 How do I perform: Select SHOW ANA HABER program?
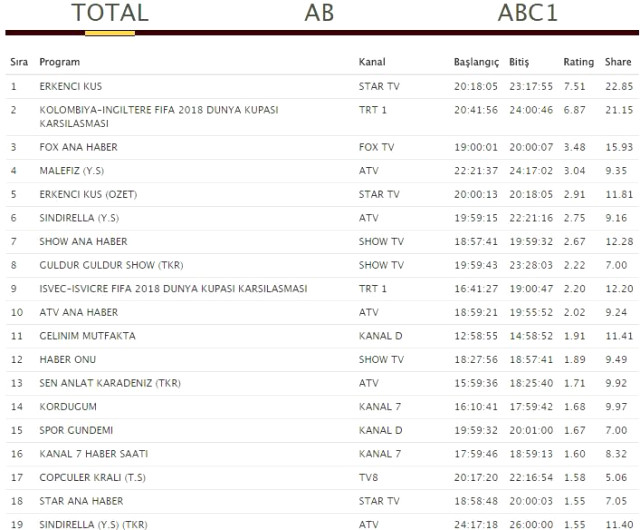tap(83, 242)
